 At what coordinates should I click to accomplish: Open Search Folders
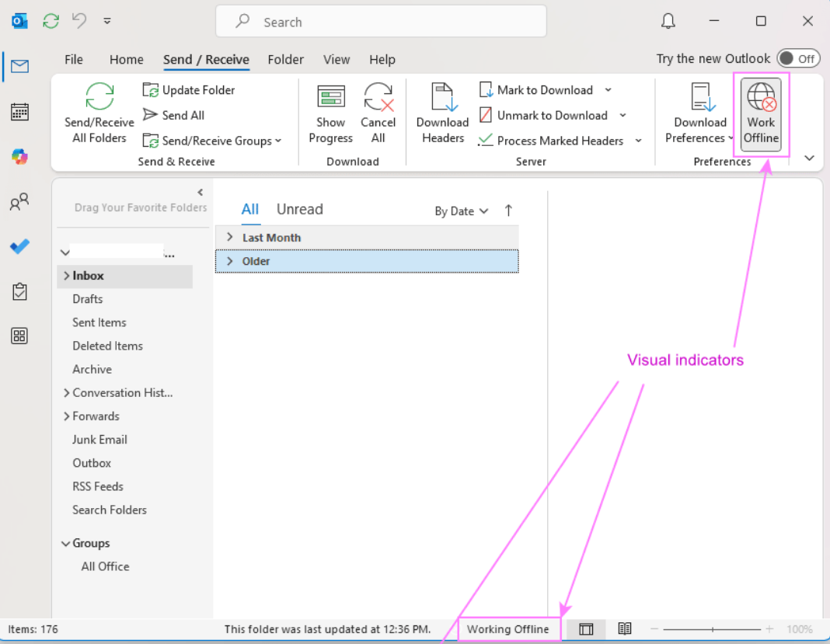[x=109, y=510]
